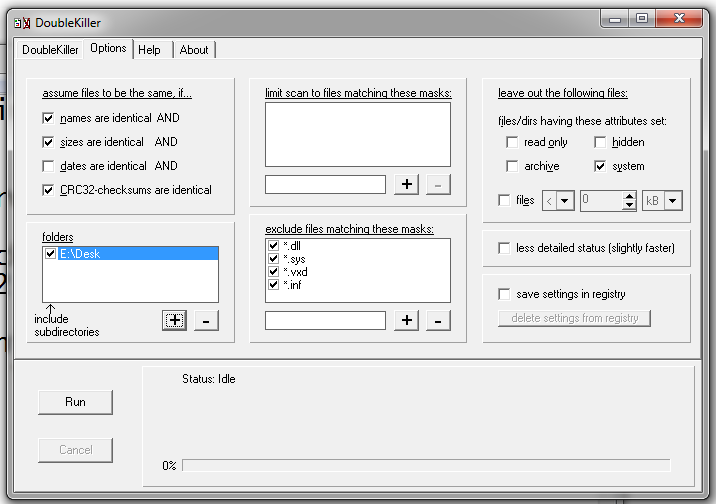Image resolution: width=716 pixels, height=504 pixels.
Task: Click the exclude mask text field
Action: tap(325, 320)
